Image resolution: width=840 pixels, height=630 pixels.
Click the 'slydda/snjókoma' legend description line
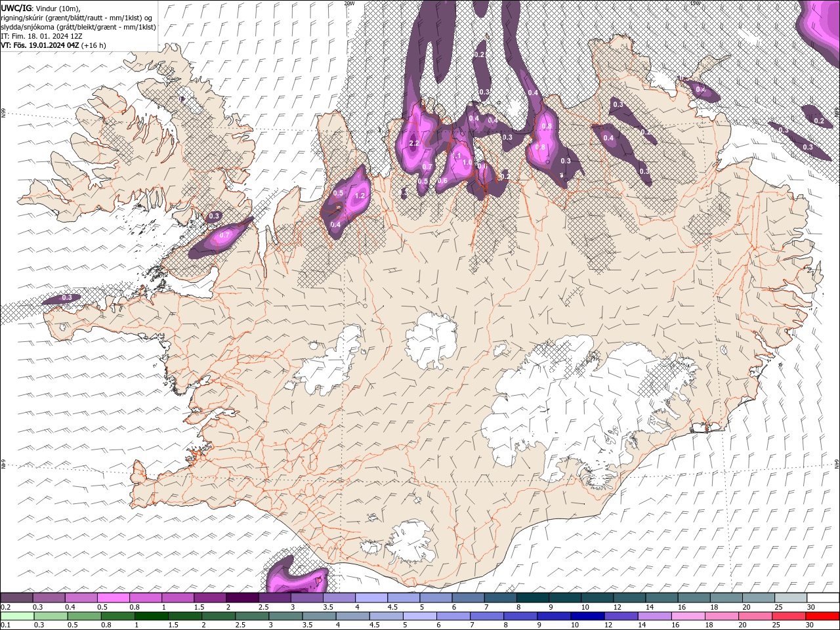tap(78, 27)
